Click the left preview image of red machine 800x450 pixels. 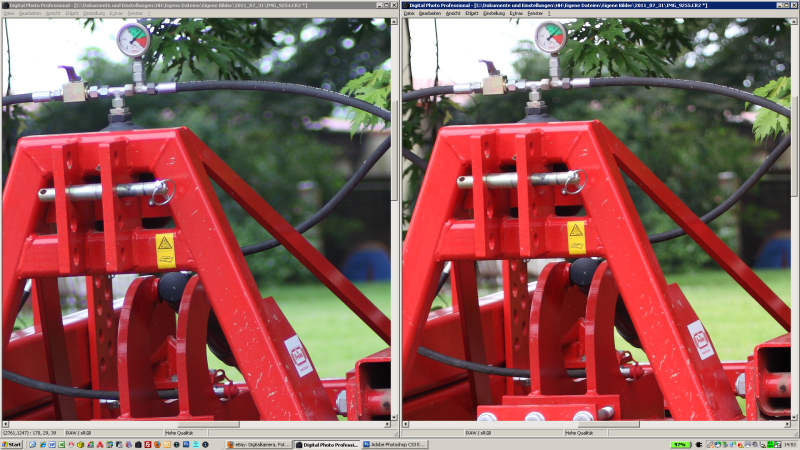(x=196, y=219)
